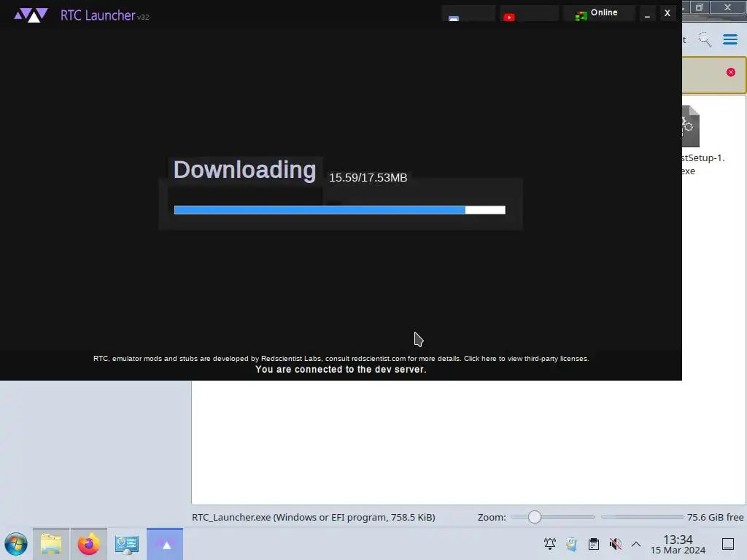Click the muted volume tray icon
The image size is (747, 560).
(615, 544)
